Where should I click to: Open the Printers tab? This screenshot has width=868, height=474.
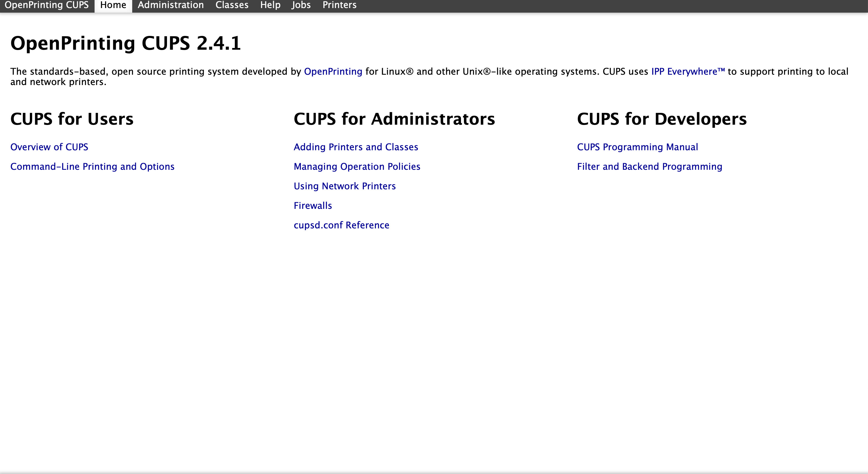pos(339,5)
